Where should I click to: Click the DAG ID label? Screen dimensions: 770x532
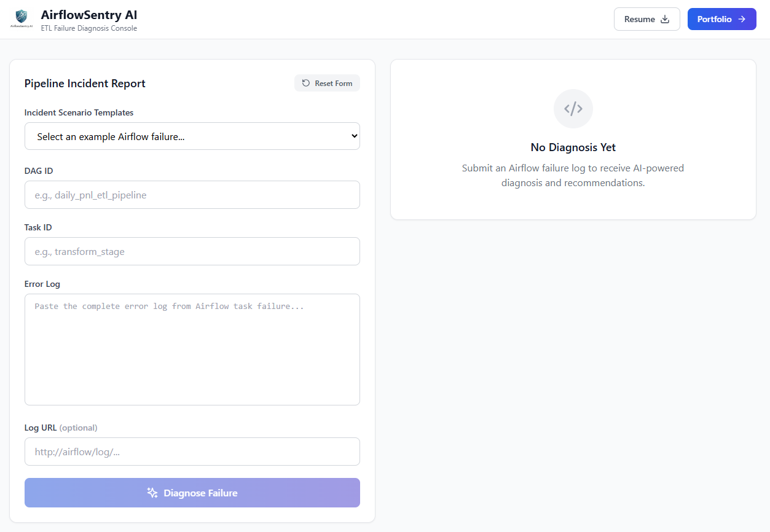click(x=39, y=171)
